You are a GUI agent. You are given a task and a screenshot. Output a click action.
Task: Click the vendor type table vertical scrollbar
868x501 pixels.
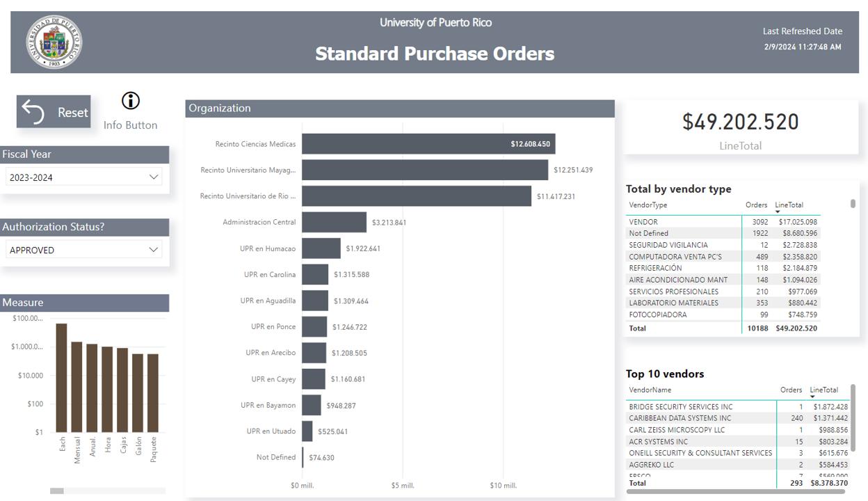(853, 204)
